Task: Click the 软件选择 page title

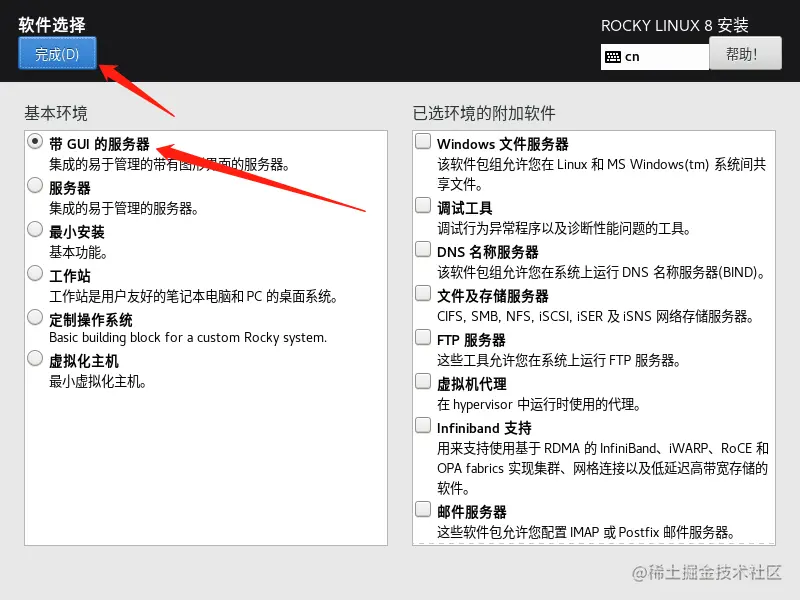Action: [52, 24]
